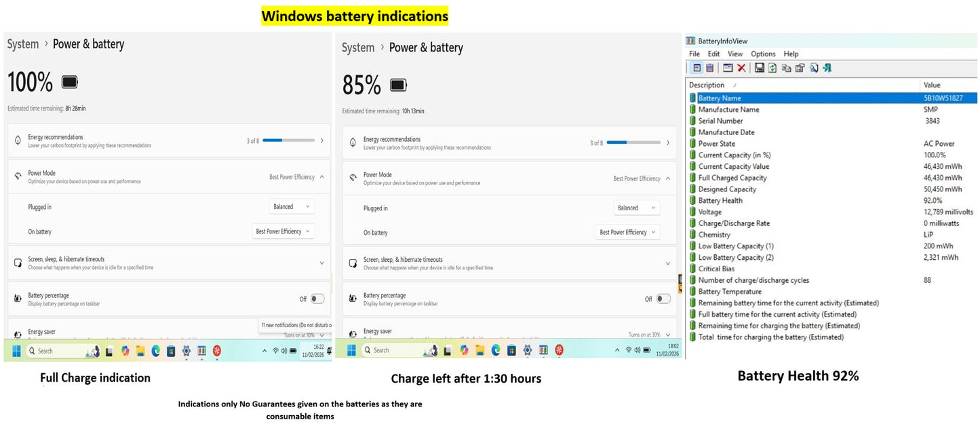Open Plugged in Balanced dropdown in 100% window
The width and height of the screenshot is (980, 424).
coord(292,207)
